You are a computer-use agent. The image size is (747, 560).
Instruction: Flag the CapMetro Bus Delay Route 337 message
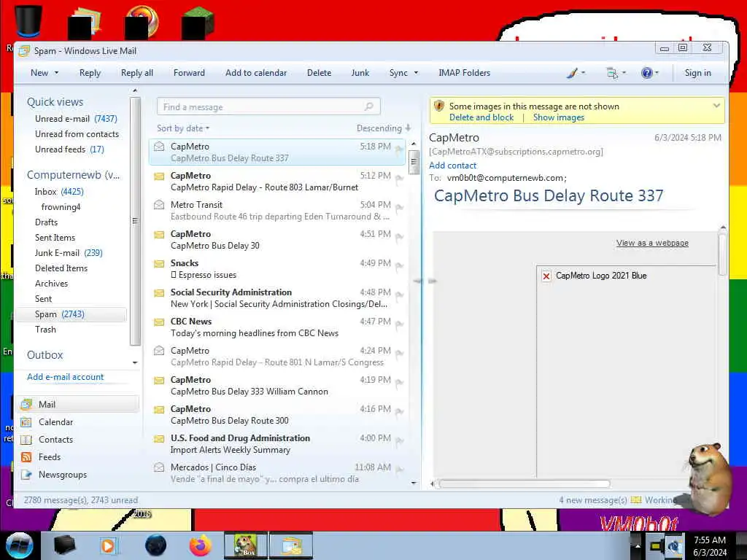[x=399, y=150]
